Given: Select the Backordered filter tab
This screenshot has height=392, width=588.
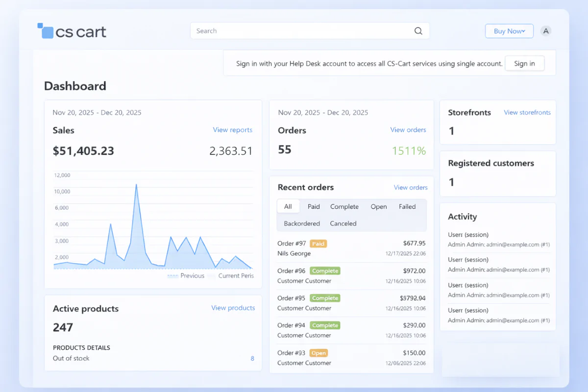Looking at the screenshot, I should (x=302, y=223).
